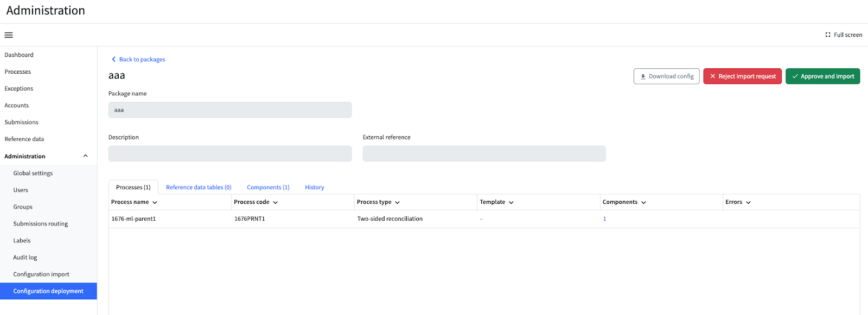Open the Errors column dropdown arrow

coord(748,202)
